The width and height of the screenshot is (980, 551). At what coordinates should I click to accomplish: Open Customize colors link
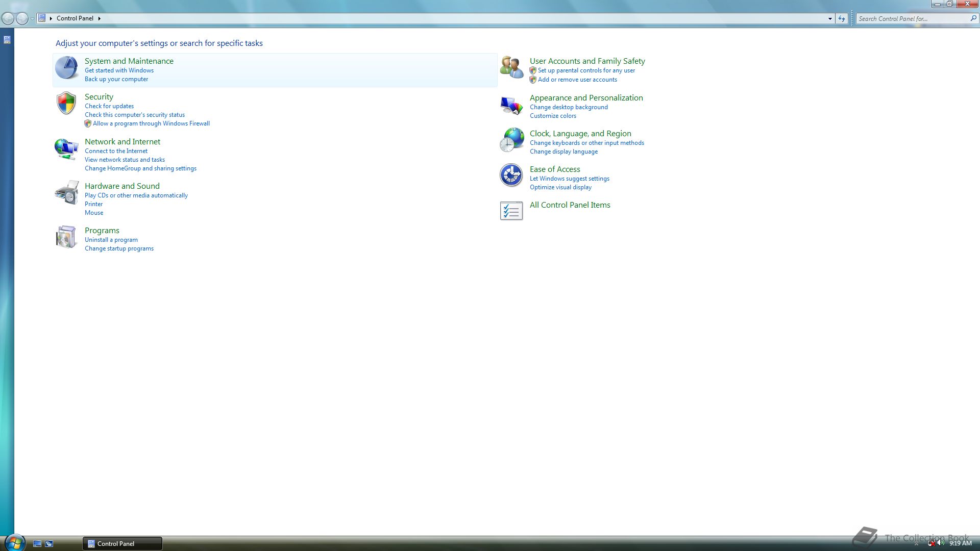[553, 116]
